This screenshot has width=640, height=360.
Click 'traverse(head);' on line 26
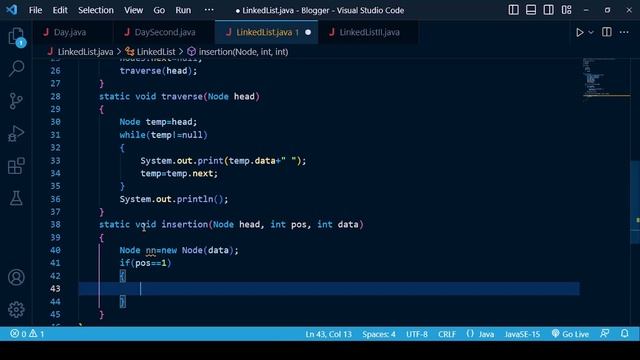(x=158, y=71)
